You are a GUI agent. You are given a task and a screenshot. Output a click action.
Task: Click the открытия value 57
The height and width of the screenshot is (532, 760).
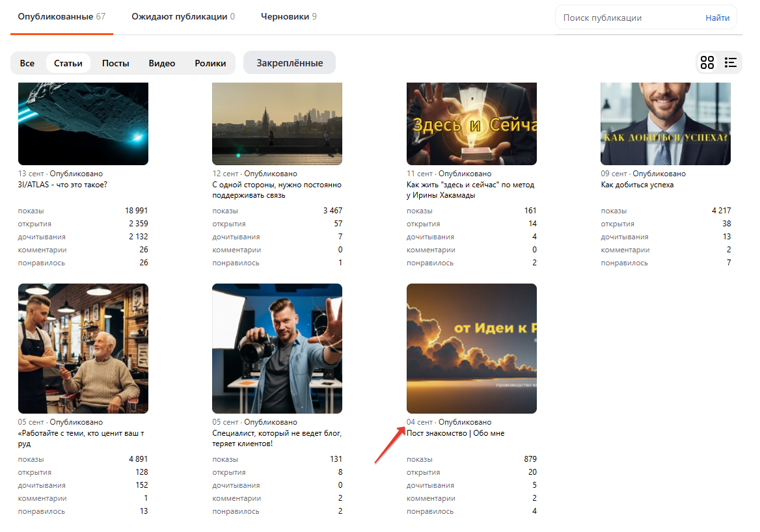[338, 224]
